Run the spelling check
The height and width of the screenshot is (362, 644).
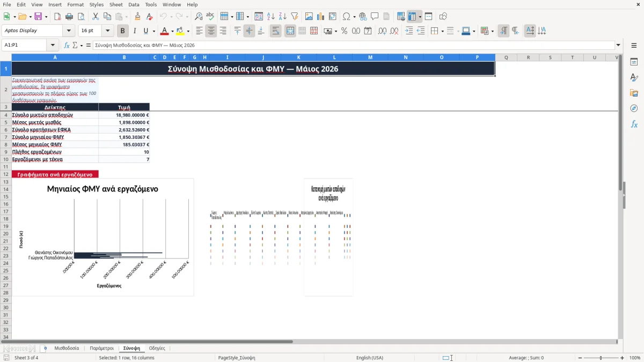[x=210, y=17]
